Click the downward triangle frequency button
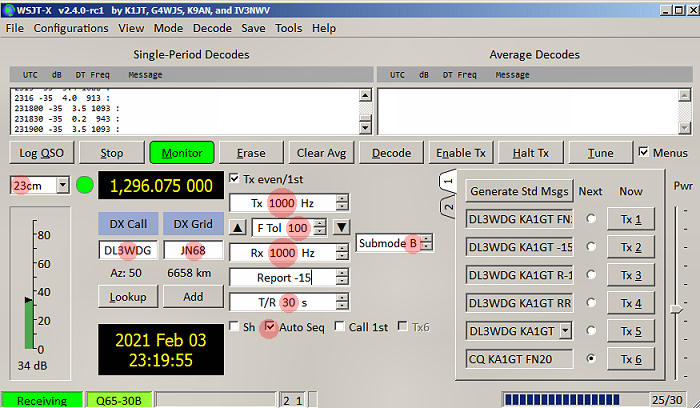700x408 pixels. (342, 227)
